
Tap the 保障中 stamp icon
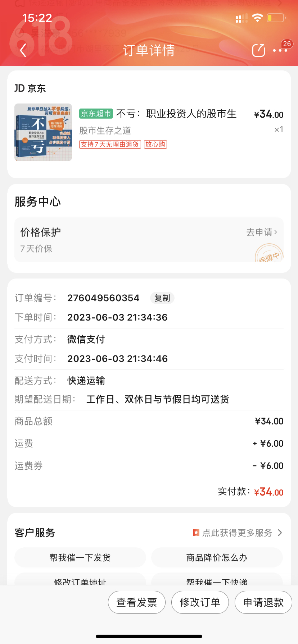[269, 254]
